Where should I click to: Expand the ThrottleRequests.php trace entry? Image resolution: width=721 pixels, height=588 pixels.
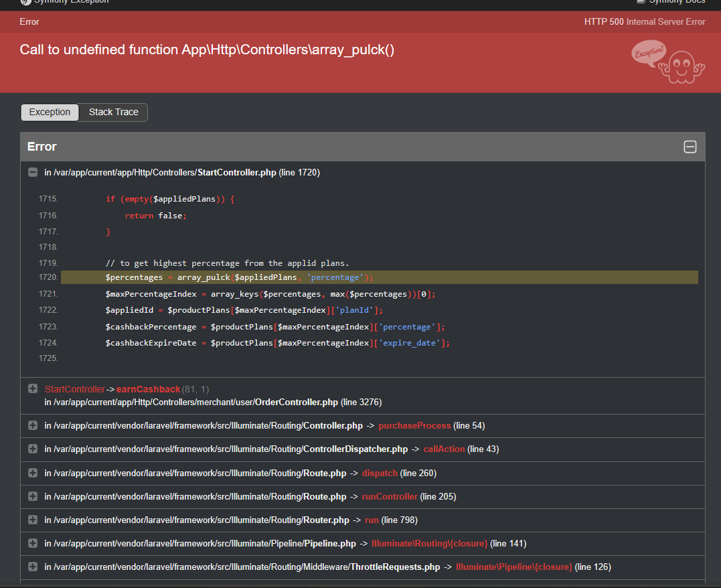coord(32,567)
